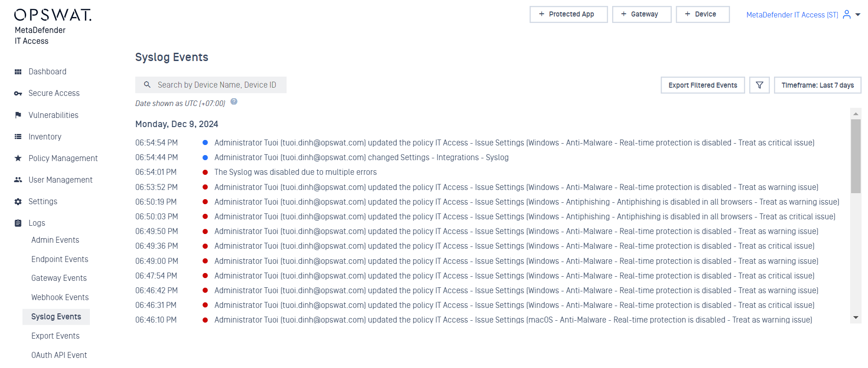868x368 pixels.
Task: Select Syslog Events in sidebar
Action: [x=56, y=317]
